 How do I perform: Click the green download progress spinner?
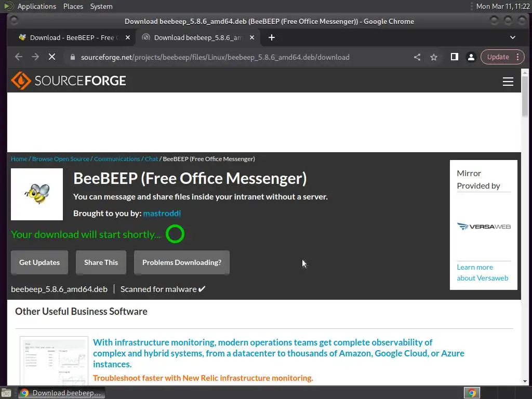click(x=175, y=234)
